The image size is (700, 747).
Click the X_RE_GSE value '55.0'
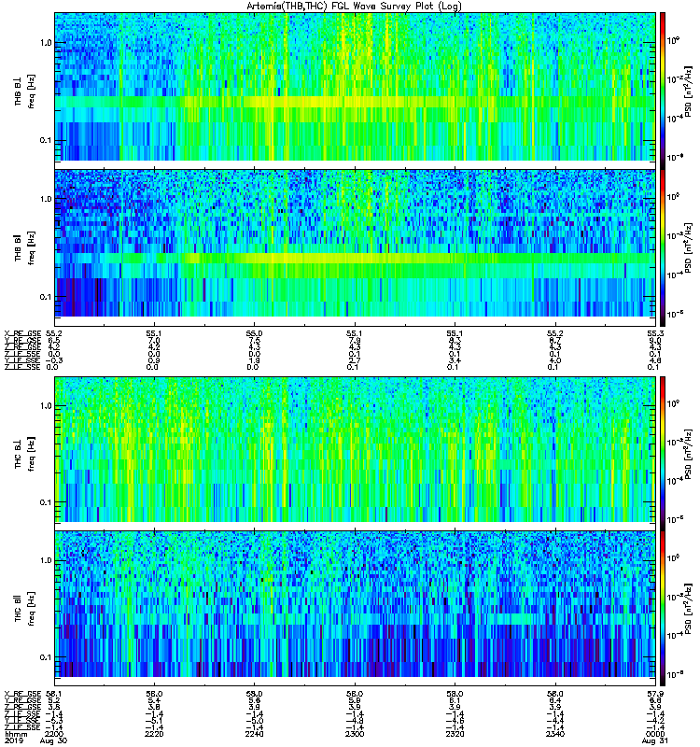(254, 333)
